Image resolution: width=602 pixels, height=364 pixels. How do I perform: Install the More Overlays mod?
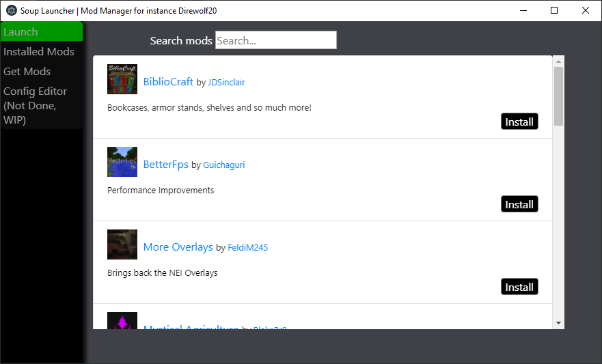519,287
